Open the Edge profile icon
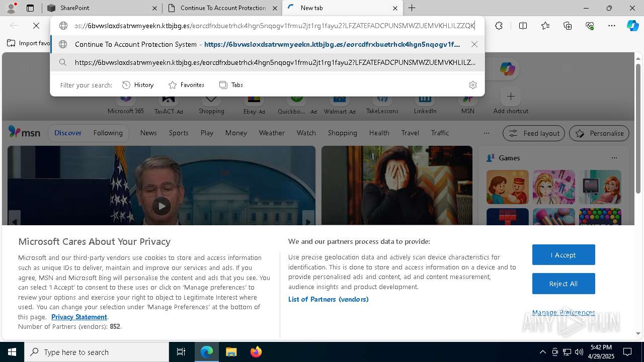This screenshot has width=644, height=362. click(x=11, y=8)
